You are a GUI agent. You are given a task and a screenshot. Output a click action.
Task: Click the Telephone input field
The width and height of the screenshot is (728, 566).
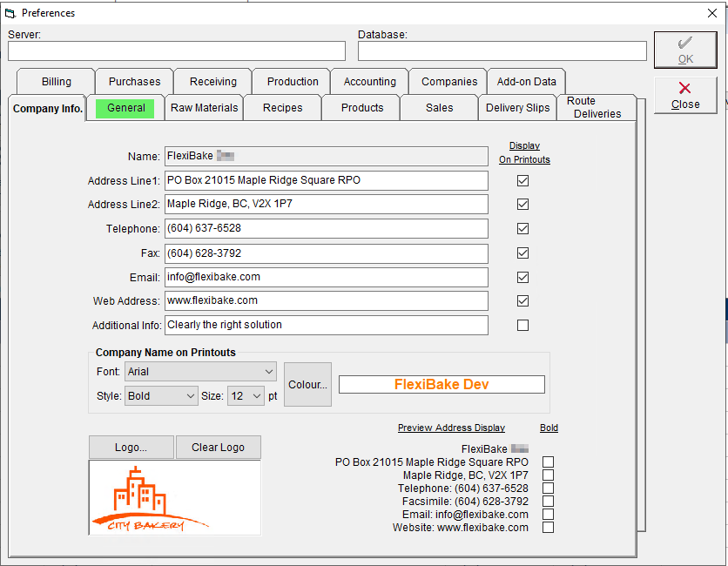[327, 228]
